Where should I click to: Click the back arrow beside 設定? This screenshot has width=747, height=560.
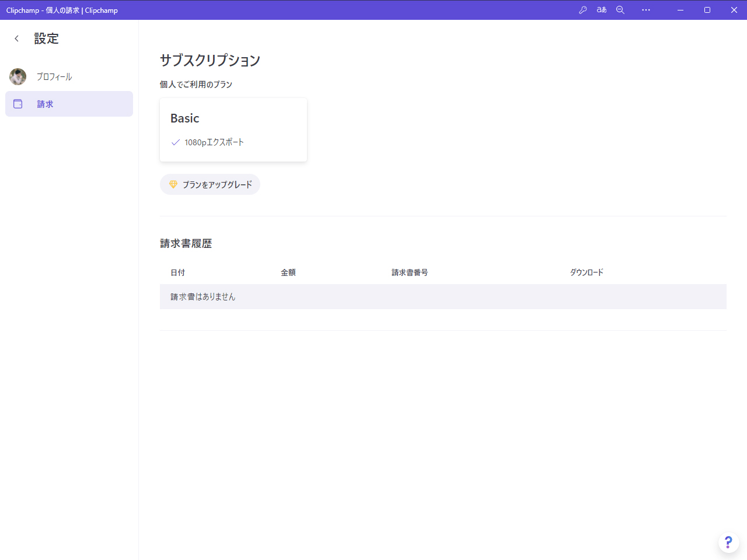tap(16, 38)
